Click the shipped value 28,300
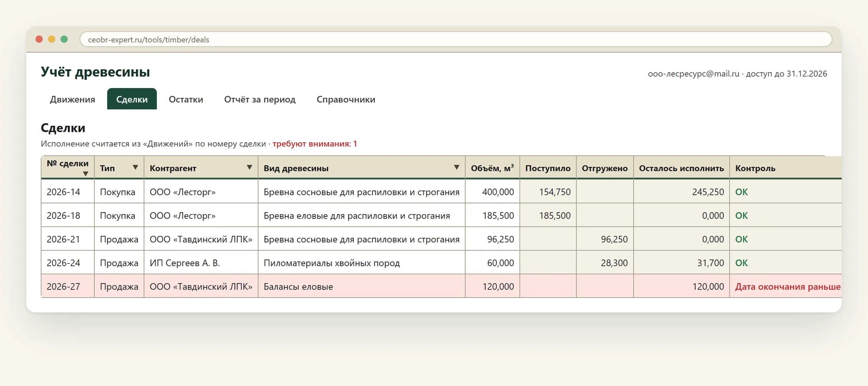Viewport: 868px width, 386px height. click(x=614, y=263)
